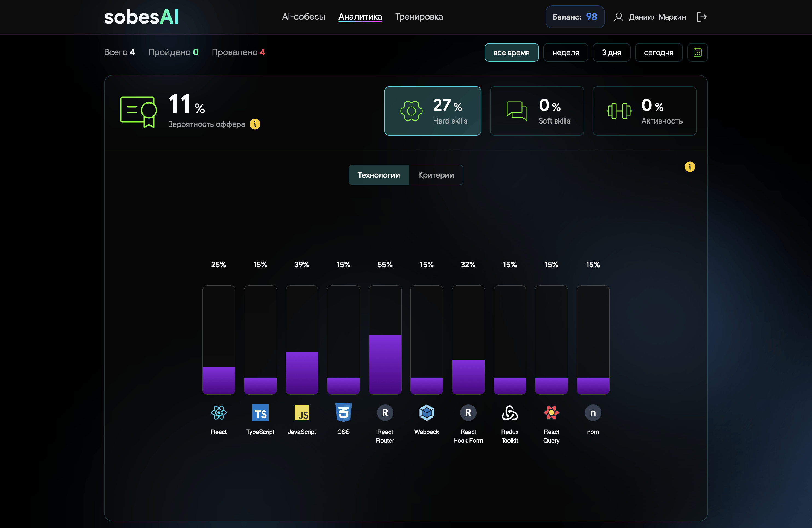Switch to the Критерии tab
This screenshot has width=812, height=528.
click(436, 175)
